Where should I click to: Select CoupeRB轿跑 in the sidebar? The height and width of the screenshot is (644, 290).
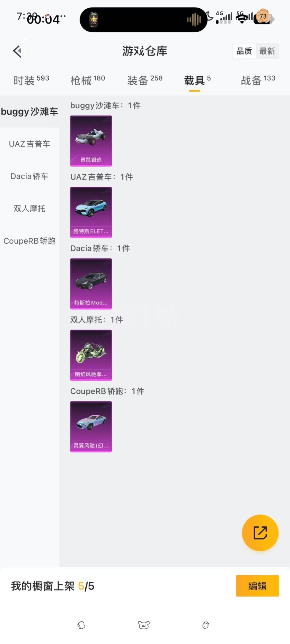tap(30, 241)
